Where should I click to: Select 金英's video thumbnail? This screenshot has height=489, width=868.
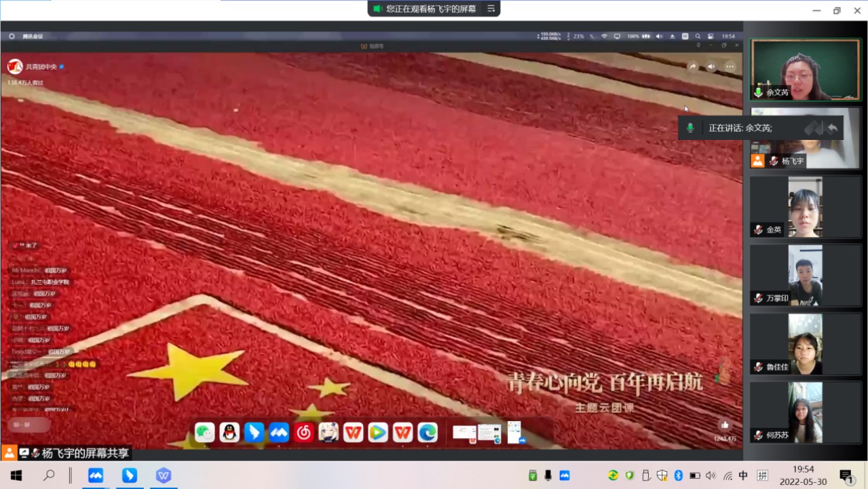tap(805, 206)
